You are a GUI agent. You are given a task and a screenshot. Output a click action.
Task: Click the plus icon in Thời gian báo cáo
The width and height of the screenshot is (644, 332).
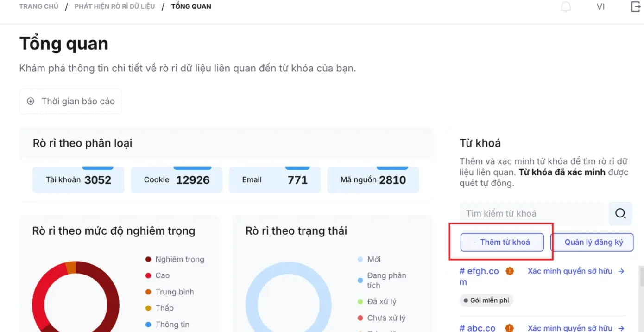[x=31, y=101]
